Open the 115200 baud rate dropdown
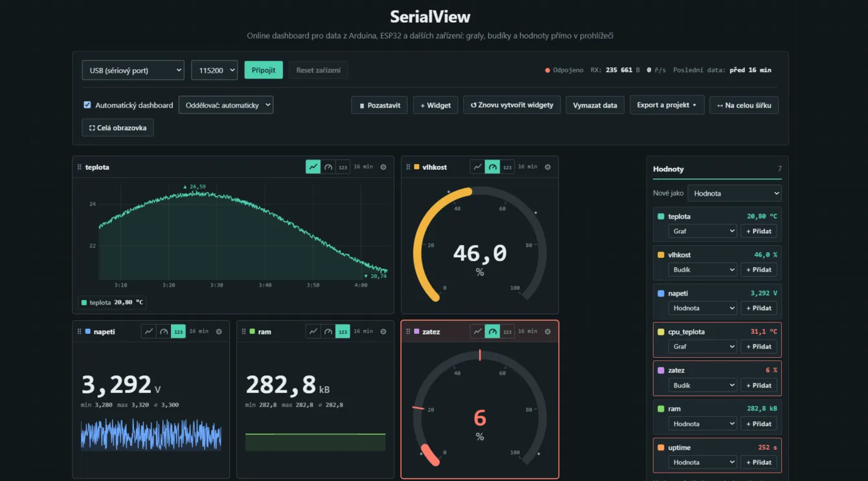 [214, 70]
